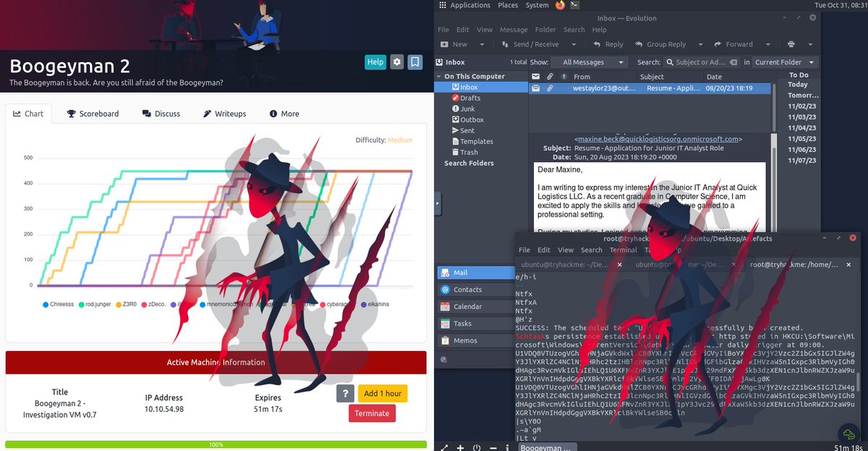Click the Subject or Address search field

tap(700, 62)
